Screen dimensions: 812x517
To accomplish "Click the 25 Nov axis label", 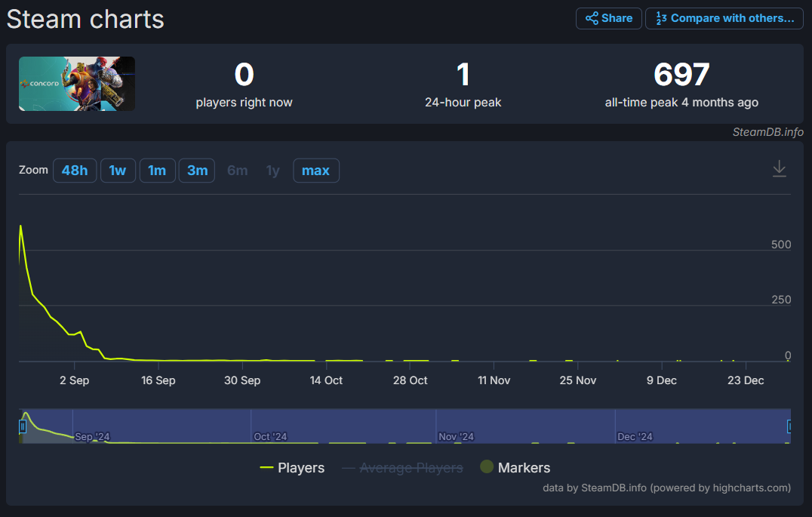I will (x=578, y=380).
